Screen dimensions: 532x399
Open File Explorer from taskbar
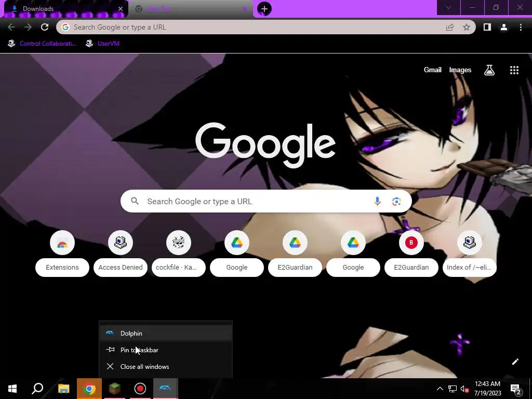click(63, 389)
